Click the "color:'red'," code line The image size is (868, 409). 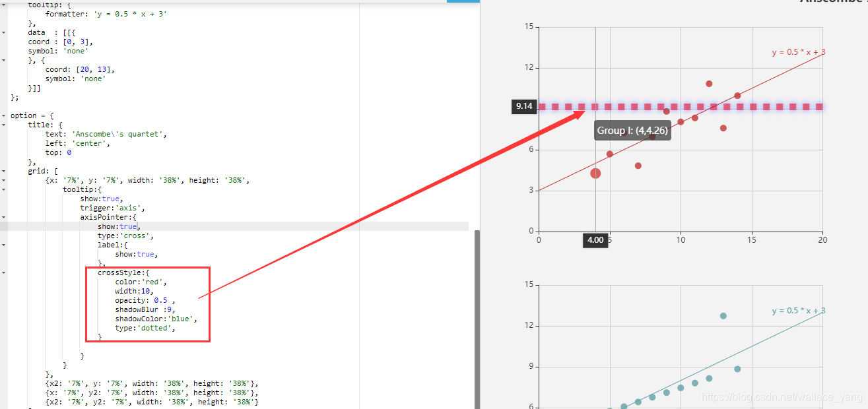141,282
